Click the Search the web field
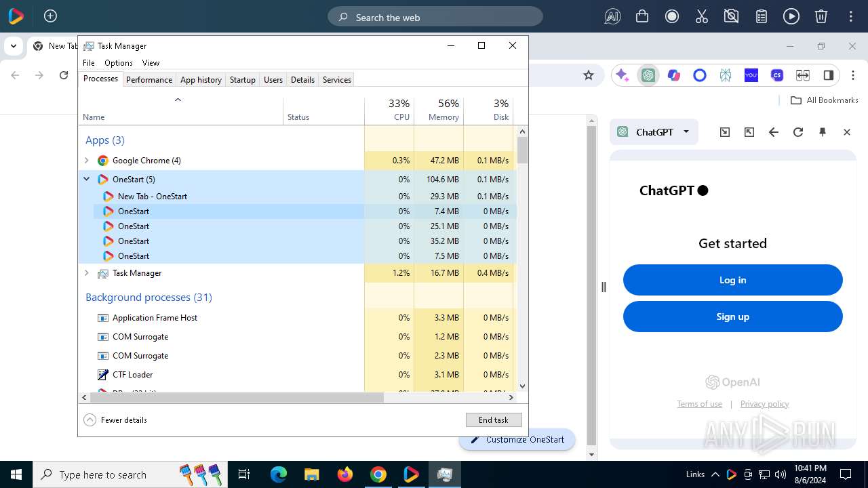This screenshot has height=488, width=868. click(x=435, y=17)
